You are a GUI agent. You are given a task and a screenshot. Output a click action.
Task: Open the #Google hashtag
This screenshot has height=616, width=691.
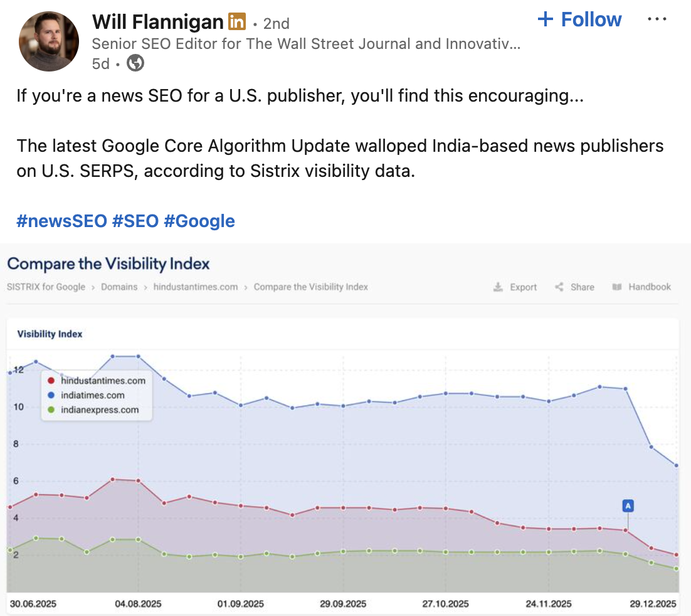[200, 221]
